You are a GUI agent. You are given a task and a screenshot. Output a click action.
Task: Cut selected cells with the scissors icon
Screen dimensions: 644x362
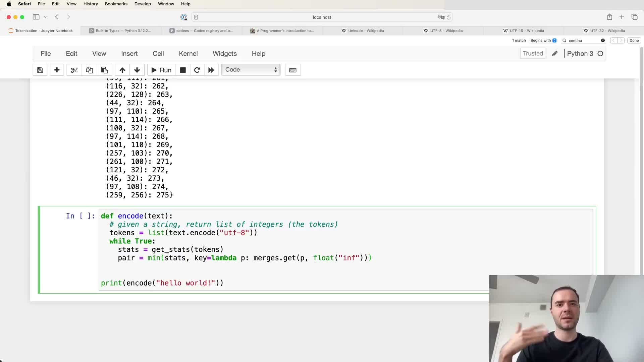pyautogui.click(x=74, y=70)
